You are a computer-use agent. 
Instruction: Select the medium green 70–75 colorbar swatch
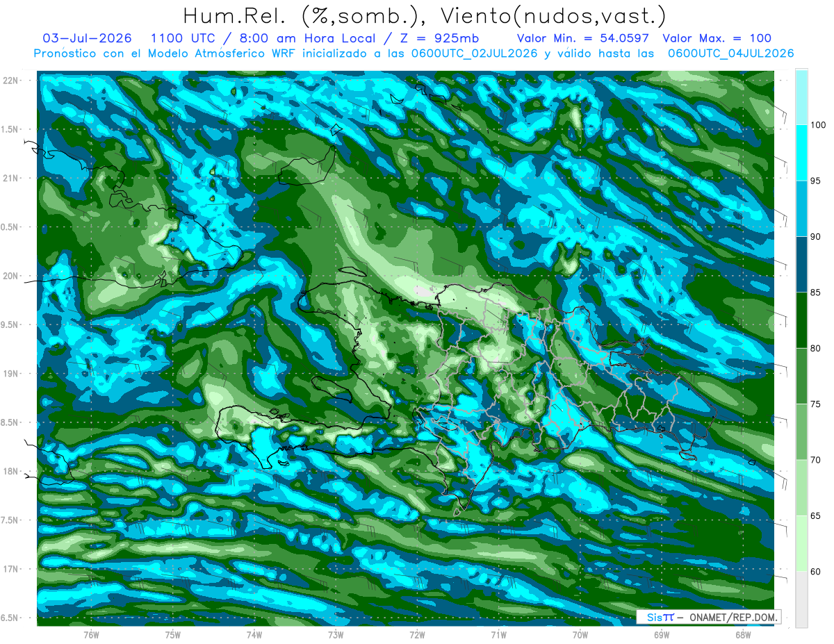(801, 432)
